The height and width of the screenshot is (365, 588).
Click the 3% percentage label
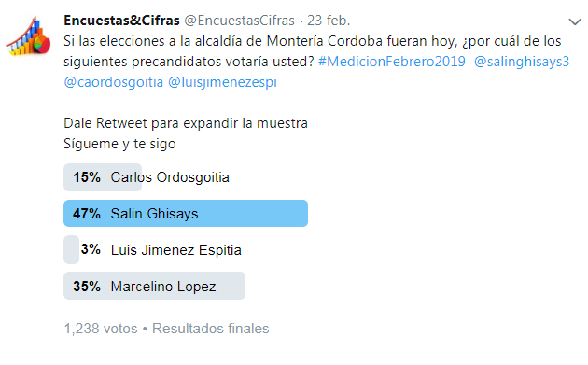[91, 249]
